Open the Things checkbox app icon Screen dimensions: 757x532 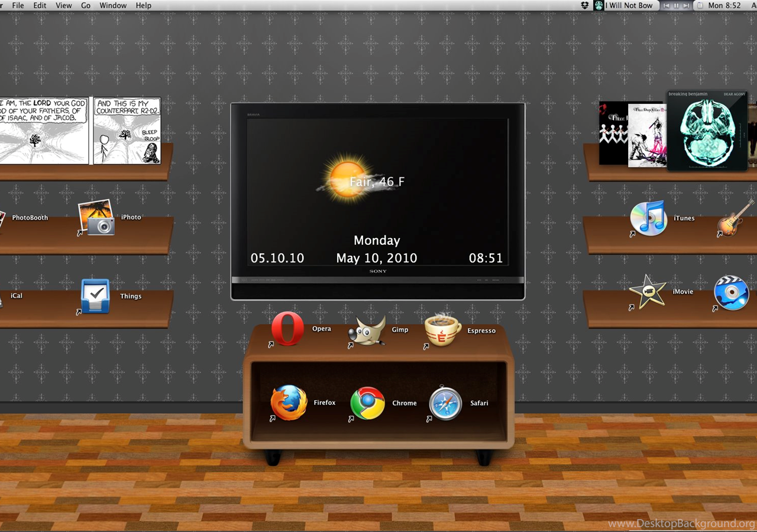tap(95, 296)
